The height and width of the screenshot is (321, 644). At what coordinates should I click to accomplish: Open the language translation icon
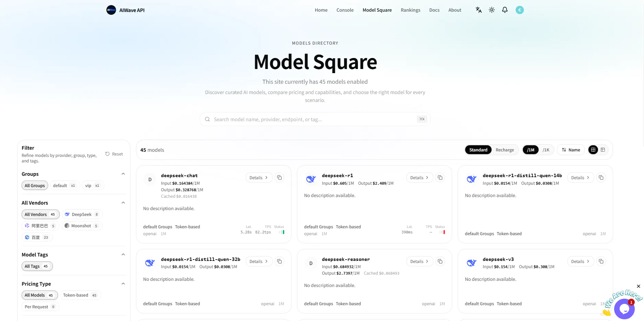(479, 10)
